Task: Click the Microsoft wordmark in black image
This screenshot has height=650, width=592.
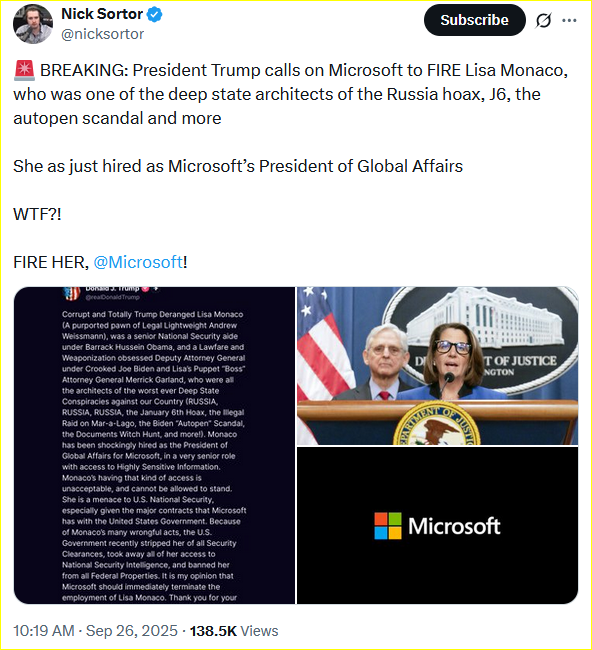Action: (x=454, y=526)
